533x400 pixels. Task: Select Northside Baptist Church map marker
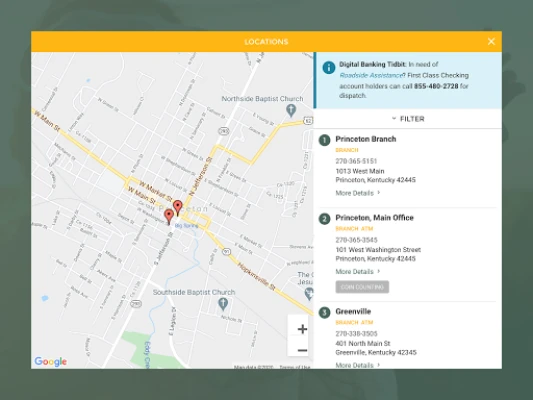291,110
